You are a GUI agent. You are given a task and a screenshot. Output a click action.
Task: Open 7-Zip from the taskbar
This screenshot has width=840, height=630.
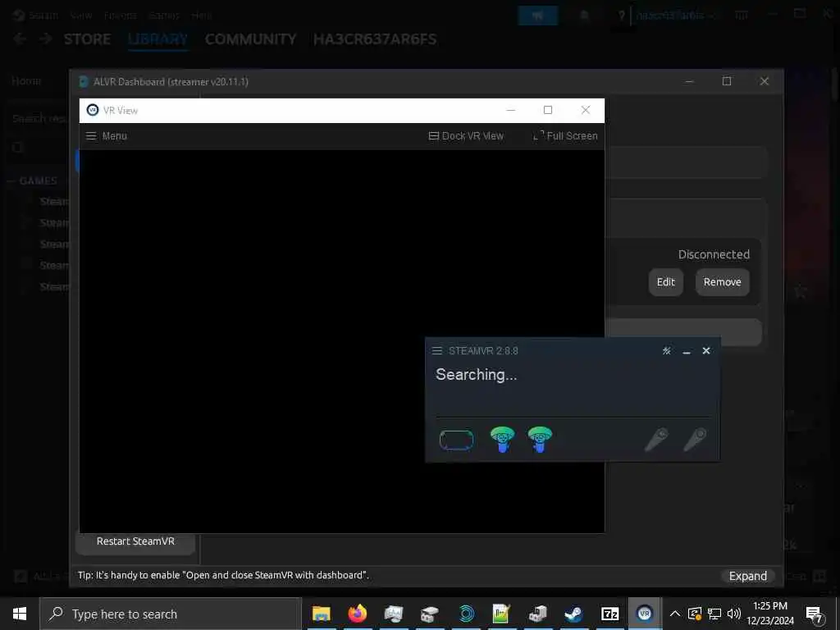coord(609,614)
